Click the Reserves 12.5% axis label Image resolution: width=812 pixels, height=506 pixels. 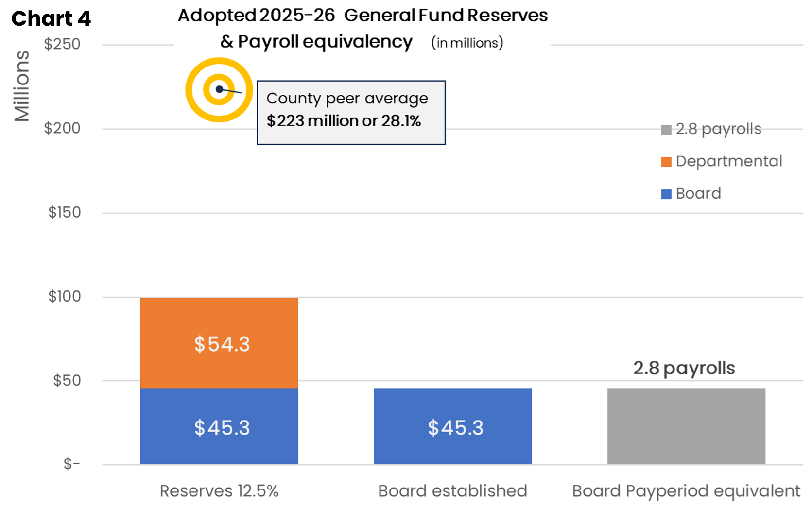pos(219,491)
